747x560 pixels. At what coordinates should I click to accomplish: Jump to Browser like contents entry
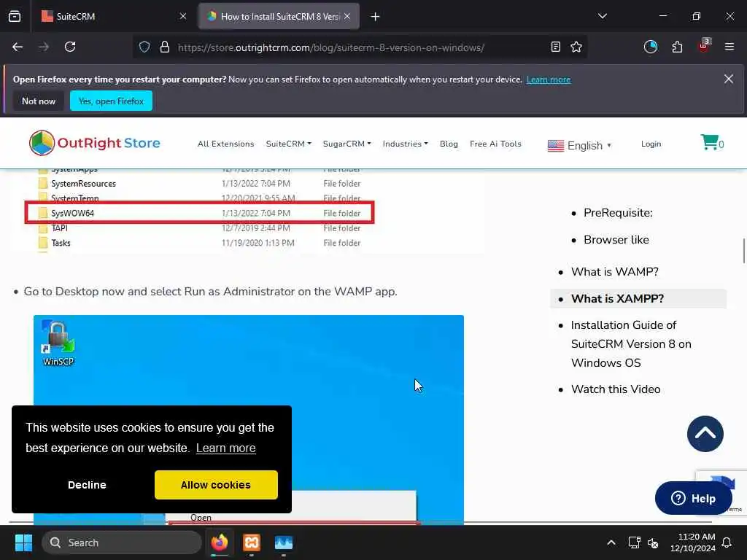(616, 239)
